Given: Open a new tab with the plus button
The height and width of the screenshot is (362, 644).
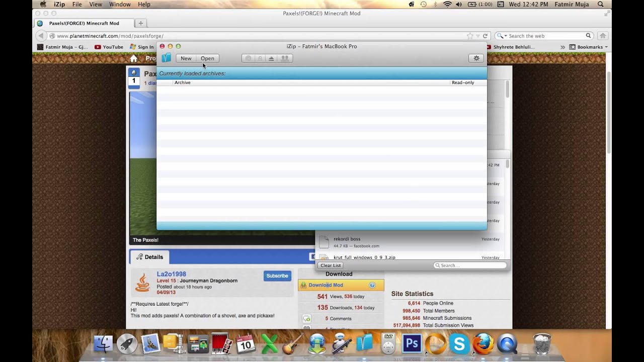Looking at the screenshot, I should pos(141,23).
